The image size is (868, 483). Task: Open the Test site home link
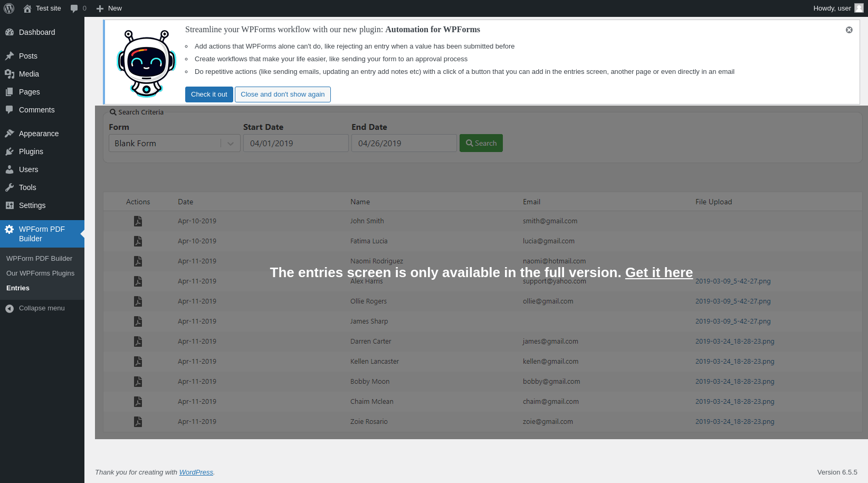pos(42,8)
